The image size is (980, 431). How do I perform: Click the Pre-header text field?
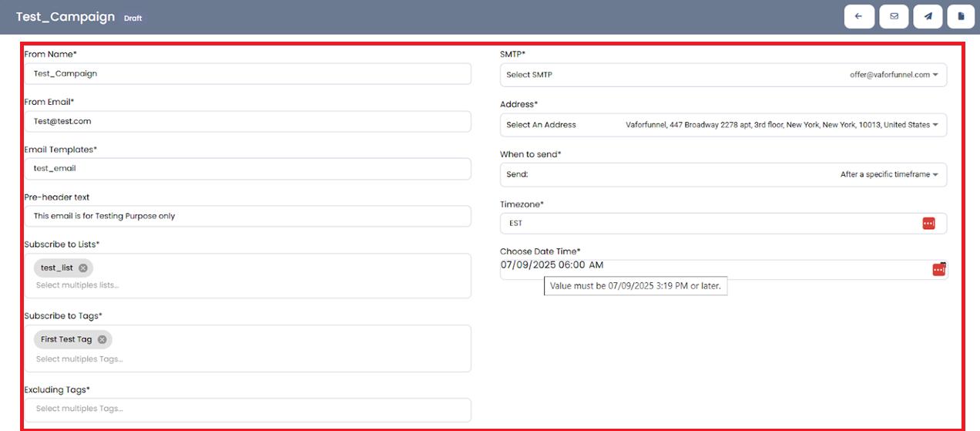click(x=247, y=216)
